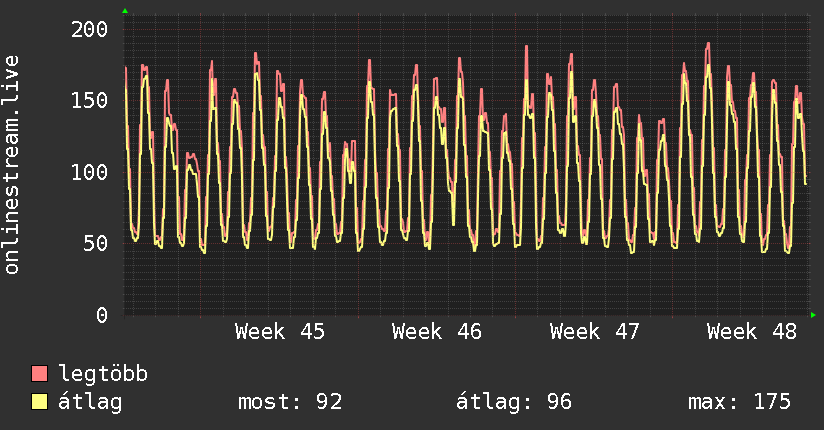Click the Week 47 axis label
This screenshot has width=824, height=430.
coord(594,332)
